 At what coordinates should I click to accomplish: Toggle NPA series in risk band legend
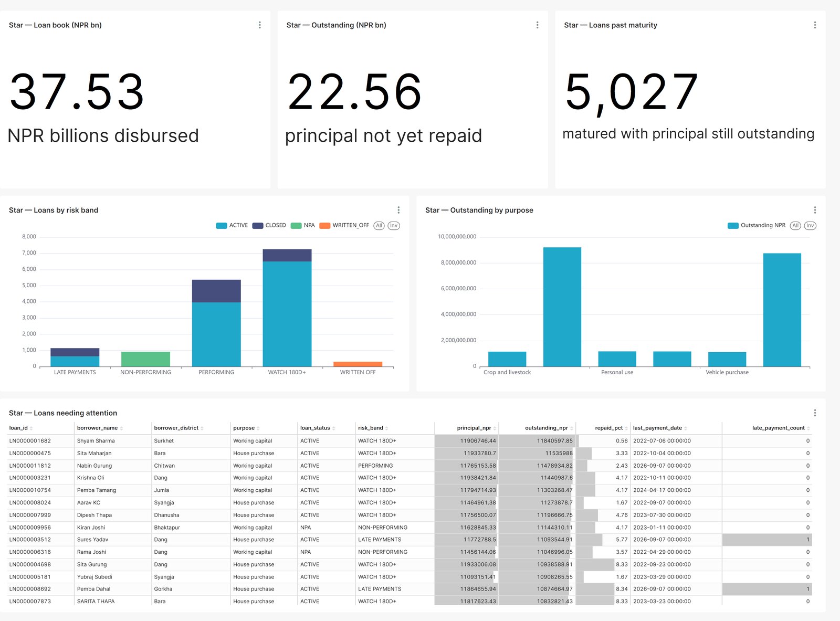click(303, 226)
